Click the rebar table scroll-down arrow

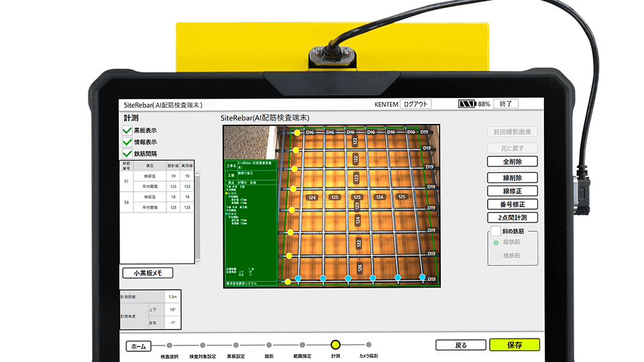(197, 261)
